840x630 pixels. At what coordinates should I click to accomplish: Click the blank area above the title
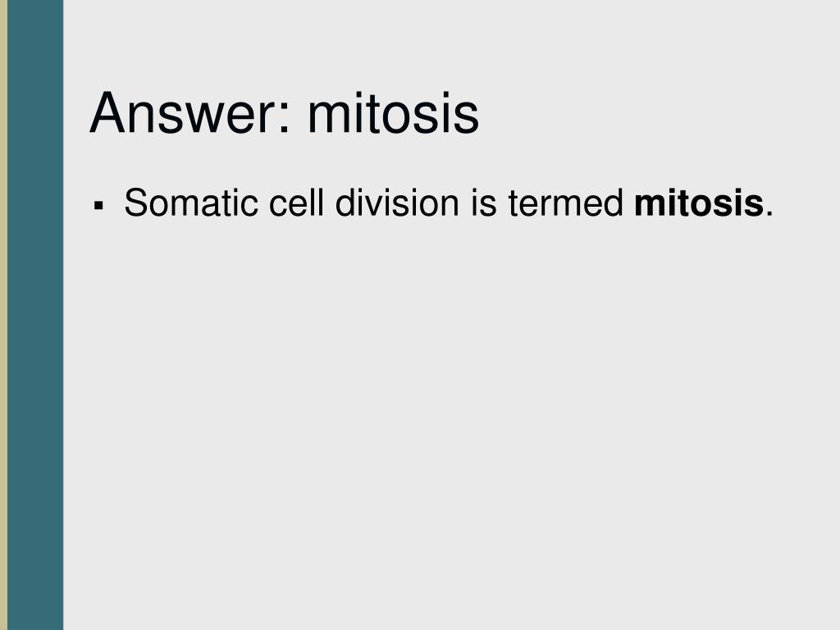[451, 43]
